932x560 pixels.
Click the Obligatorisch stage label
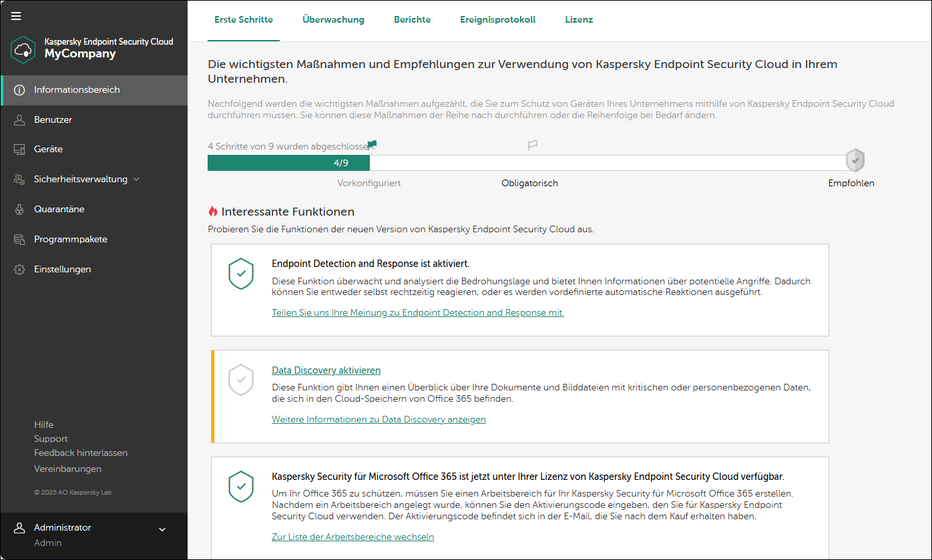[x=529, y=183]
